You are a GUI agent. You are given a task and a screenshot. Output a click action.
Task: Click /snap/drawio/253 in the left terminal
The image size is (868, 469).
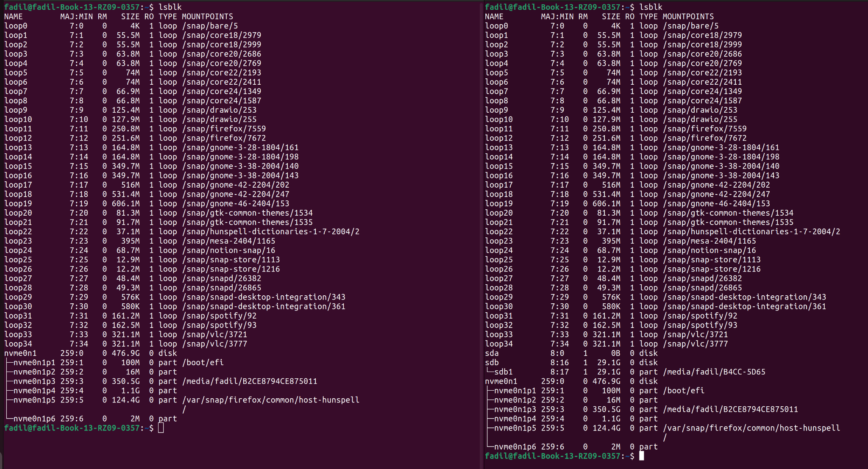pyautogui.click(x=220, y=110)
